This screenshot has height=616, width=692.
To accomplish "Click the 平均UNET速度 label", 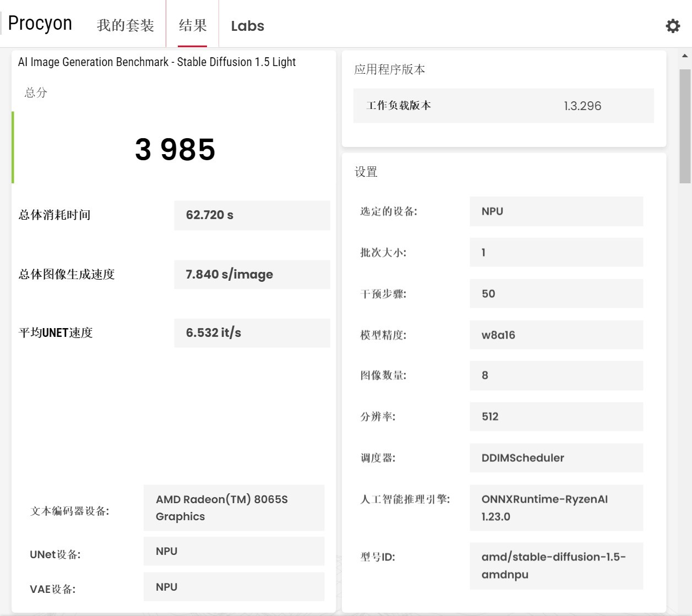I will 56,332.
